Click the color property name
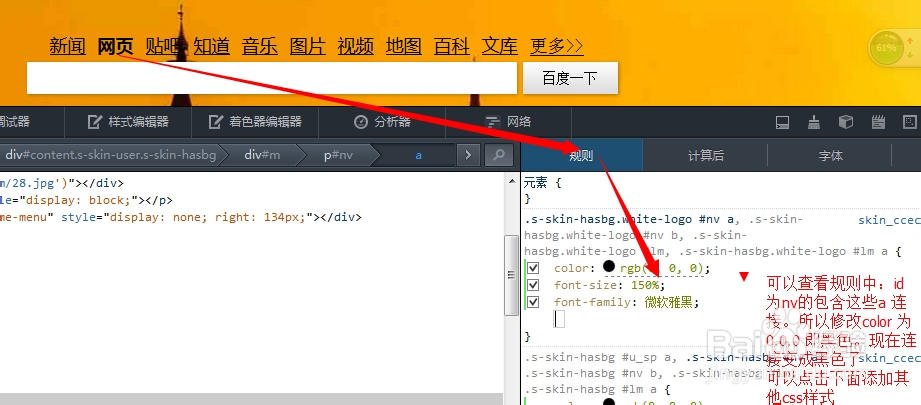Viewport: 921px width, 405px height. [570, 268]
